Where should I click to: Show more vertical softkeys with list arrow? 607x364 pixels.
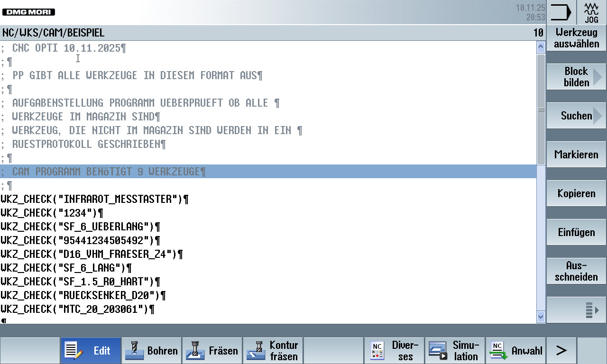tap(576, 310)
